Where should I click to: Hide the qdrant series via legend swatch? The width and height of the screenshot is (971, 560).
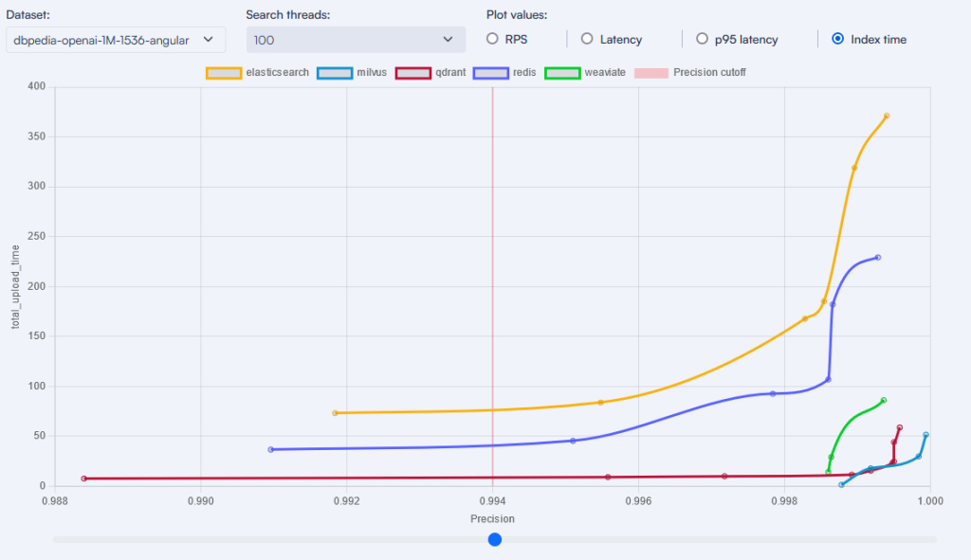point(413,72)
